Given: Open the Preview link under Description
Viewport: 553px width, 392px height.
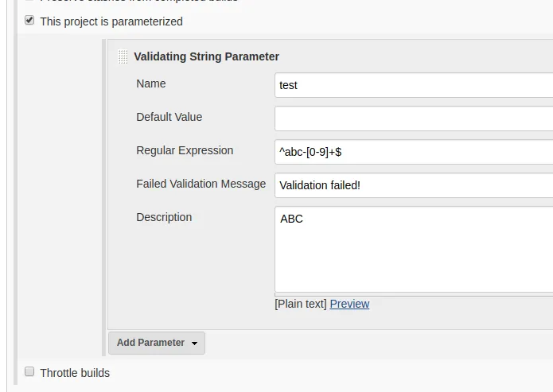Looking at the screenshot, I should (x=349, y=304).
